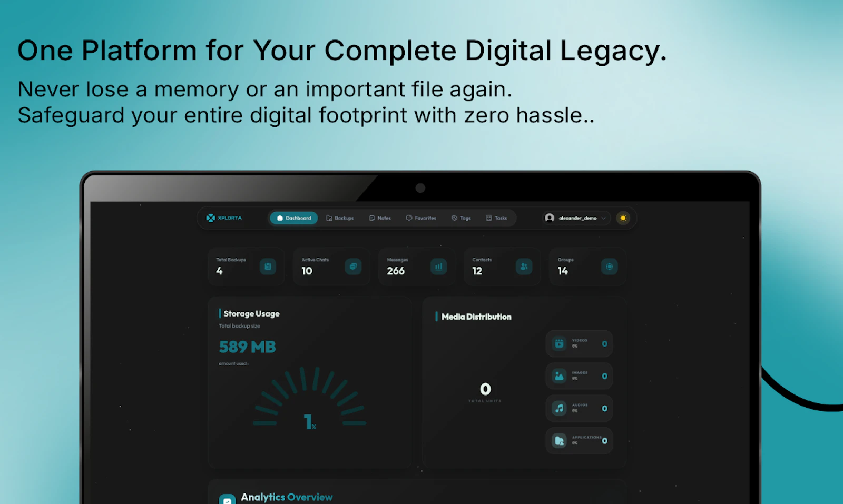Click the Groups count 14
843x504 pixels.
[x=563, y=271]
